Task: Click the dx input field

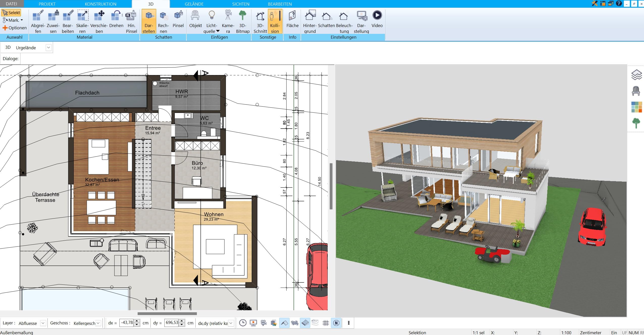Action: pos(126,323)
